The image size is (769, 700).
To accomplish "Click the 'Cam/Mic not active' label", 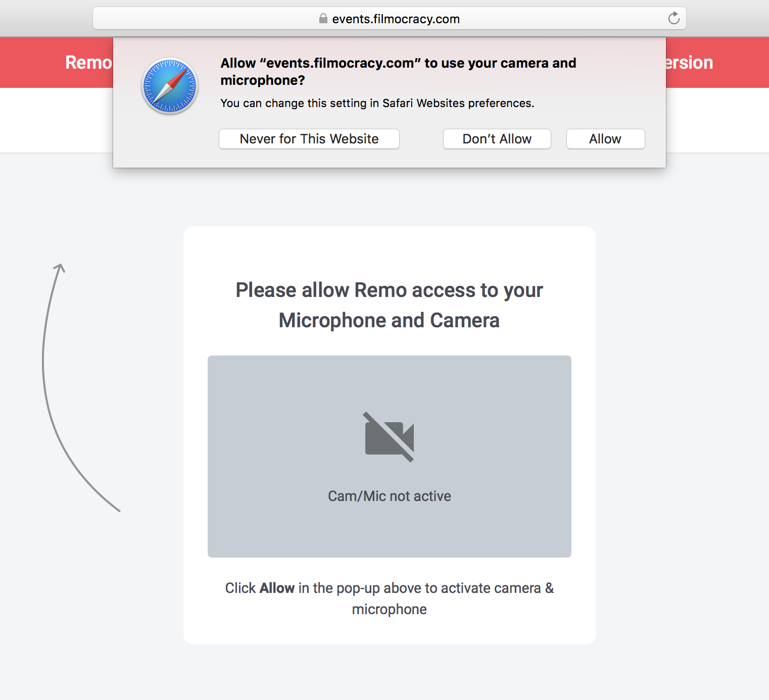I will point(389,496).
